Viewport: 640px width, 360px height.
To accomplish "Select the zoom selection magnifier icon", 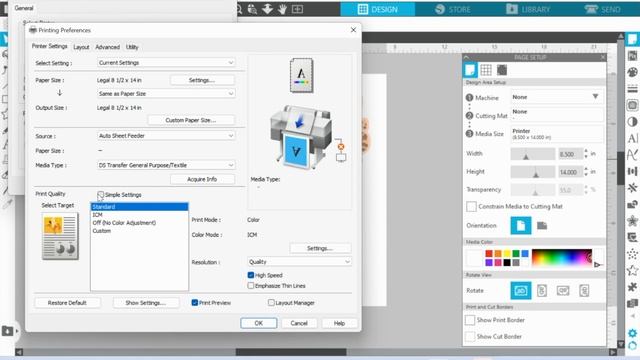I will (x=252, y=9).
